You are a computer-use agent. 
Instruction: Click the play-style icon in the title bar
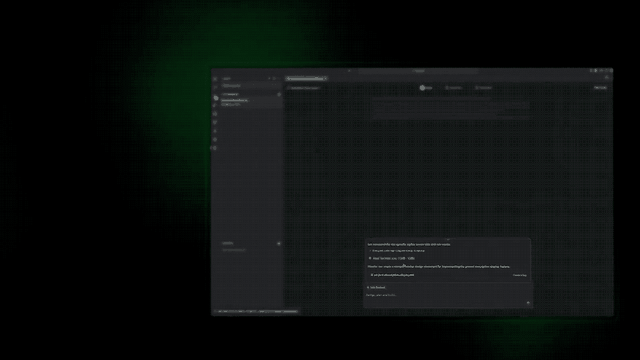596,71
